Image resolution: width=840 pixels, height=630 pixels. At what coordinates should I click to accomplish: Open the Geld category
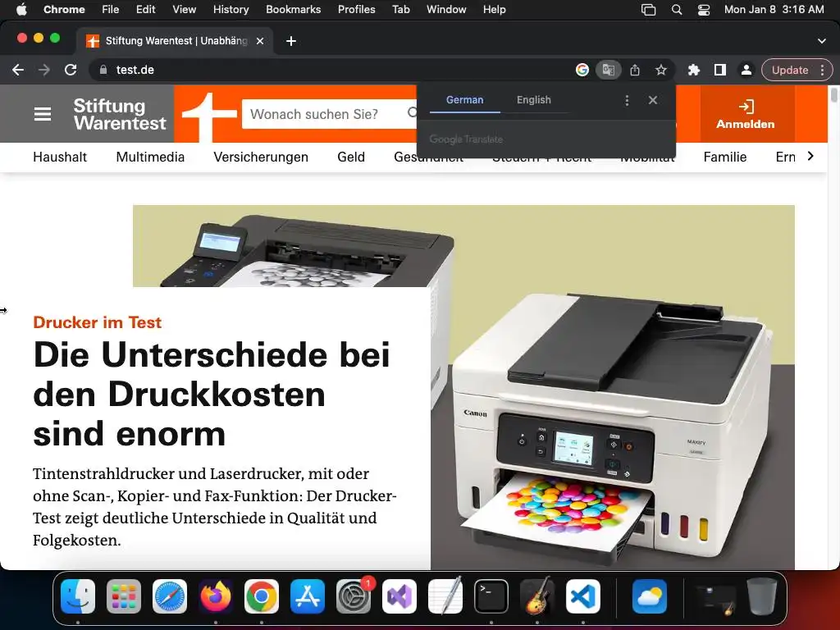[x=351, y=157]
